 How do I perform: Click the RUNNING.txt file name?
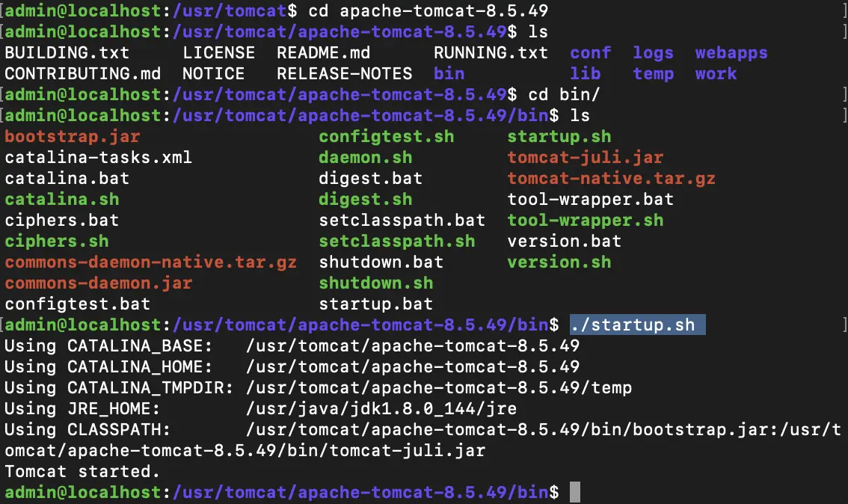491,52
